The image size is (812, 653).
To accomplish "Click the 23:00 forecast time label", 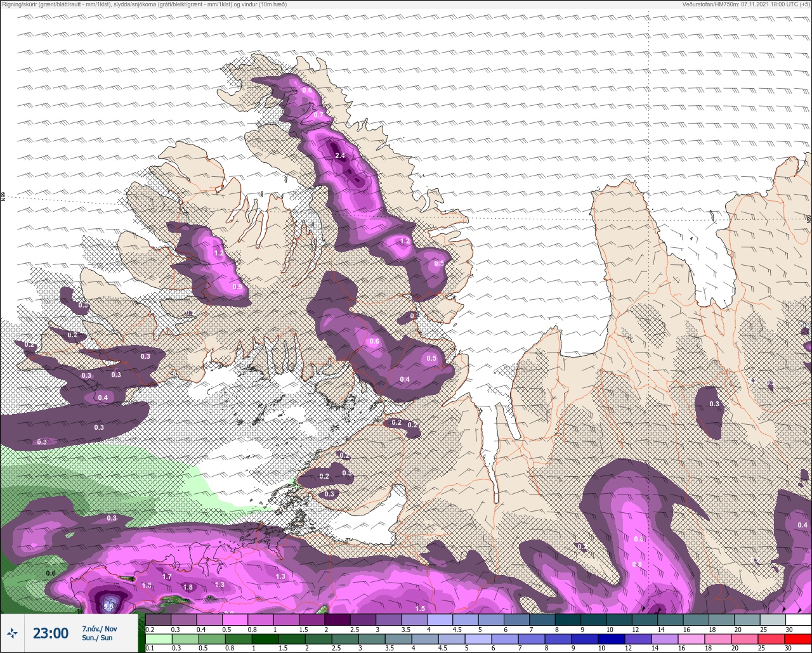I will tap(51, 633).
